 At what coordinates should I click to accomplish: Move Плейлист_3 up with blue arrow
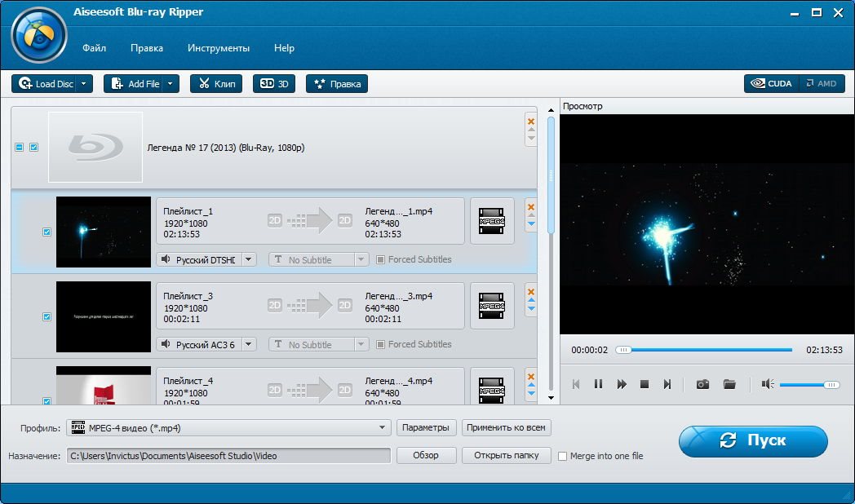[531, 300]
